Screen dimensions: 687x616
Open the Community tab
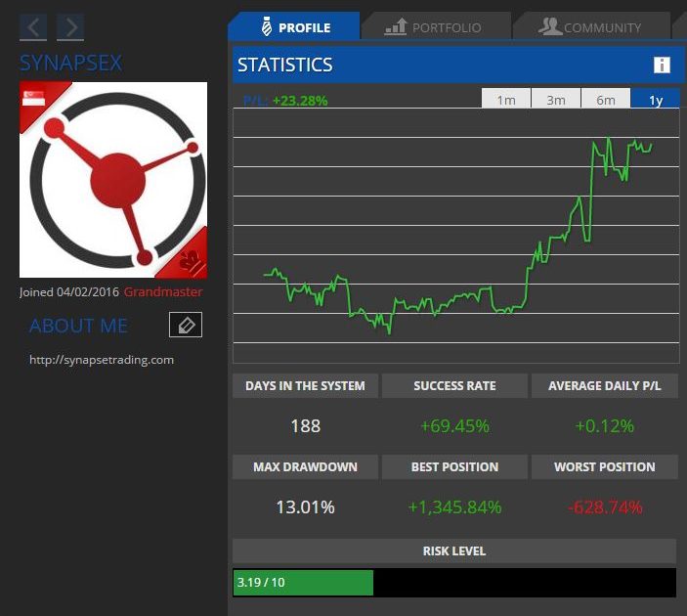tap(590, 27)
